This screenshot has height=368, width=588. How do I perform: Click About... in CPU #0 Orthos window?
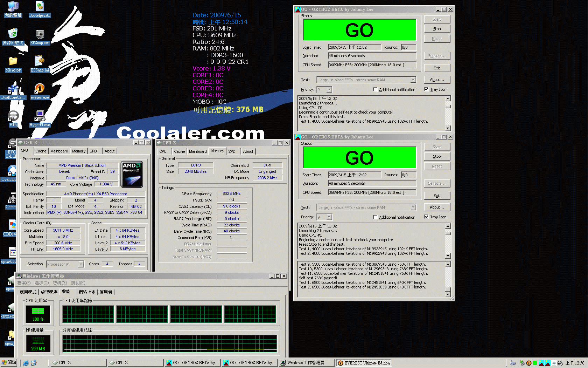(x=437, y=80)
